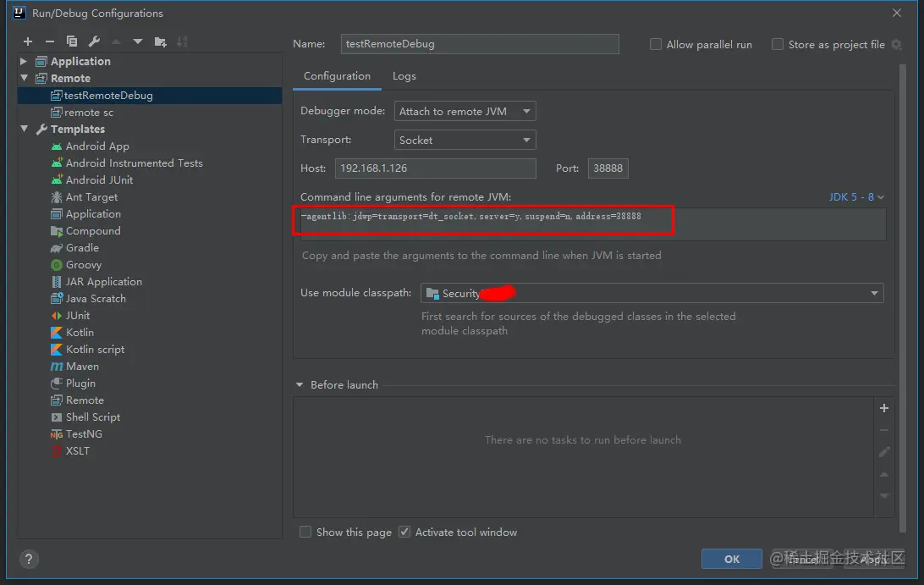Viewport: 924px width, 585px height.
Task: Open JDK 5 - 8 version selector
Action: 856,197
